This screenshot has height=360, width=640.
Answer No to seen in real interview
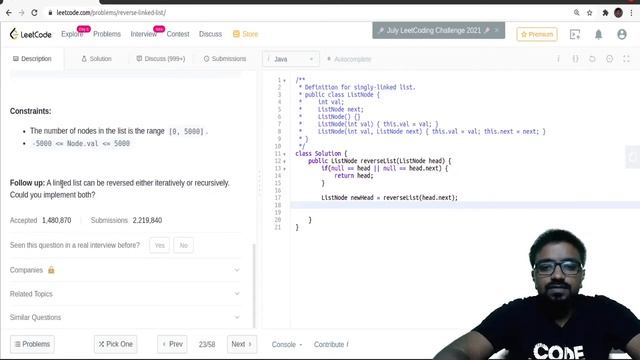click(x=183, y=245)
